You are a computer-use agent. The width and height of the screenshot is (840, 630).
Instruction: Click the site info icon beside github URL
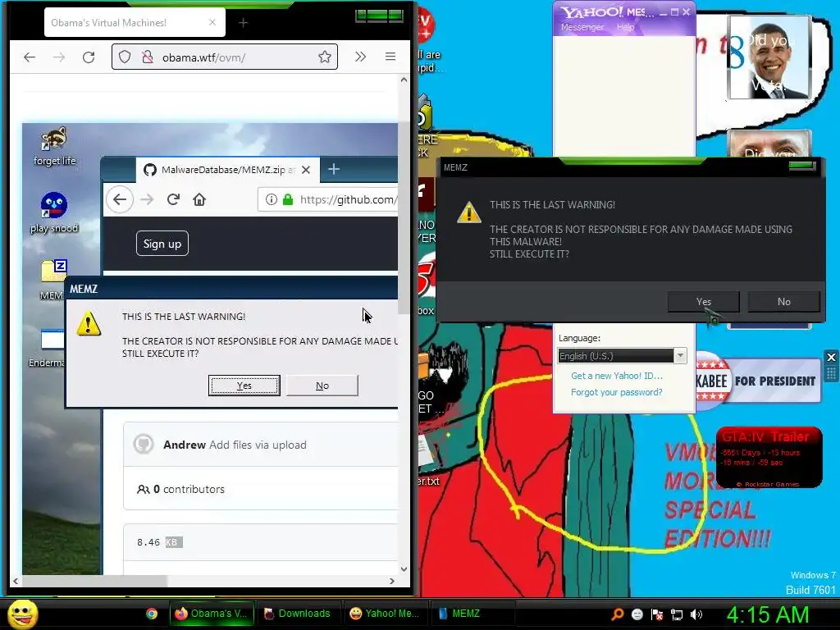point(271,200)
